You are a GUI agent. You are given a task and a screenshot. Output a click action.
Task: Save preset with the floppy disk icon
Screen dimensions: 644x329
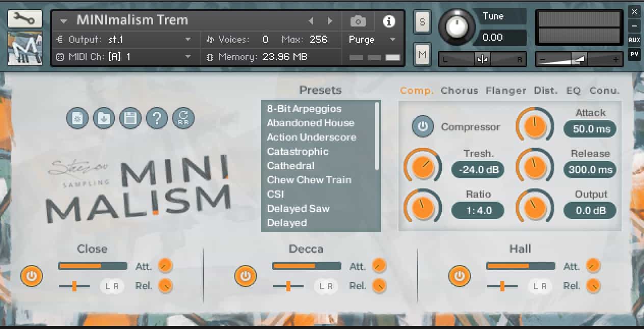click(x=130, y=119)
